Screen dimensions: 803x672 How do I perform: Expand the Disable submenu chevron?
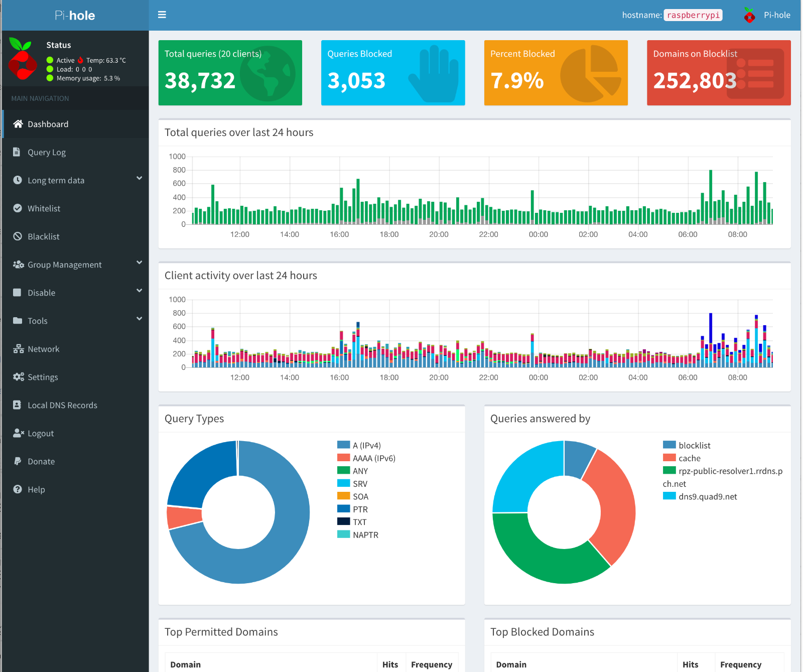tap(139, 291)
